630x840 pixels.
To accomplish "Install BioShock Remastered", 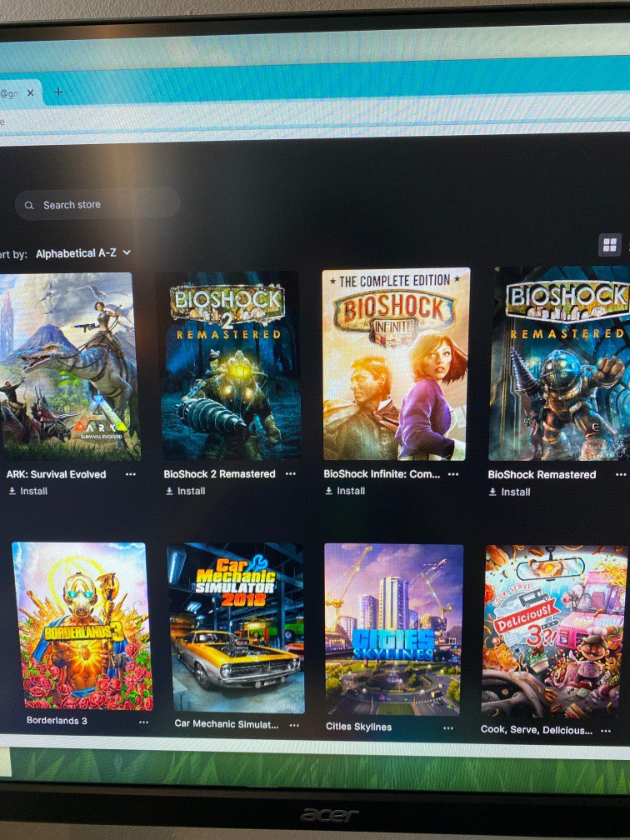I will point(509,492).
